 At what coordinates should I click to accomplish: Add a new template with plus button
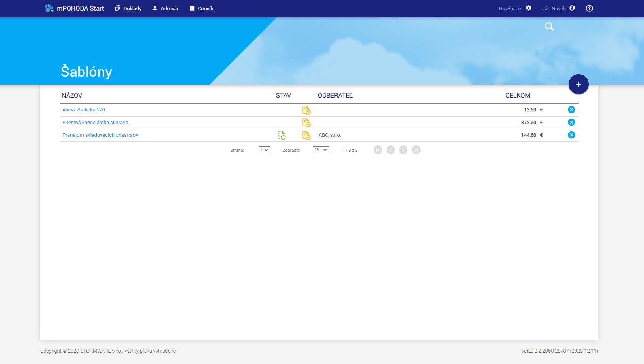pos(578,84)
